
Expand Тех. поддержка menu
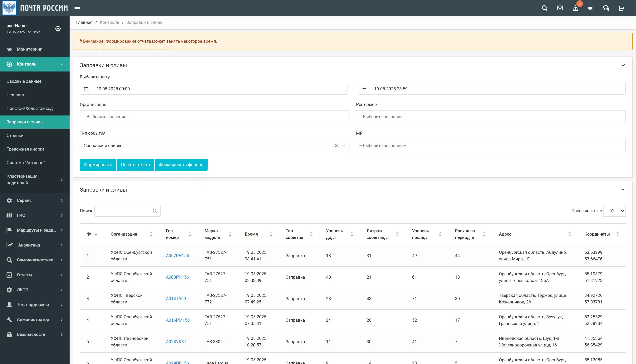[x=35, y=304]
